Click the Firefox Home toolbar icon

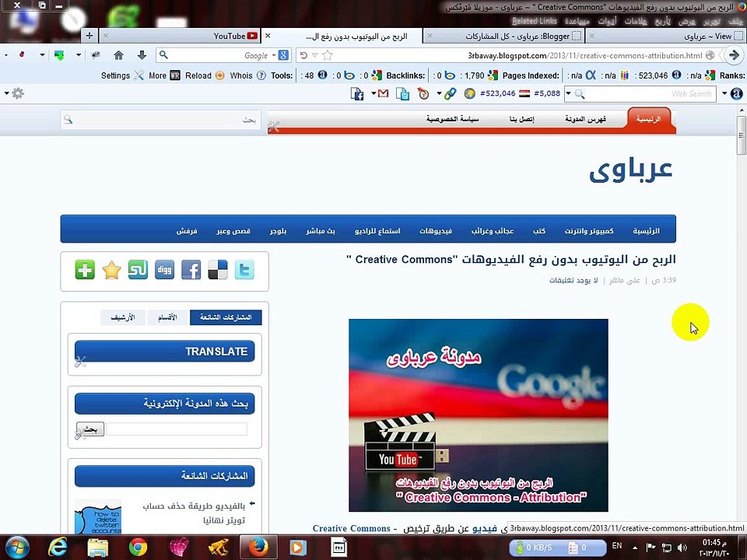click(x=118, y=55)
